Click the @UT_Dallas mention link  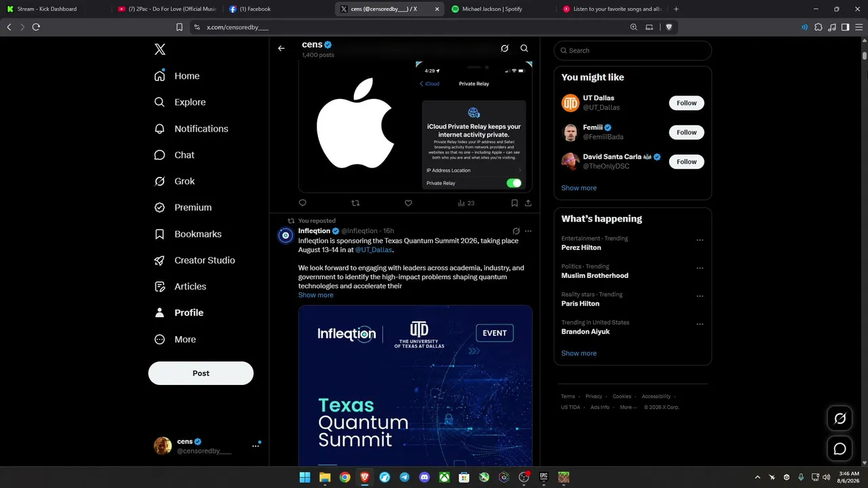click(x=374, y=249)
